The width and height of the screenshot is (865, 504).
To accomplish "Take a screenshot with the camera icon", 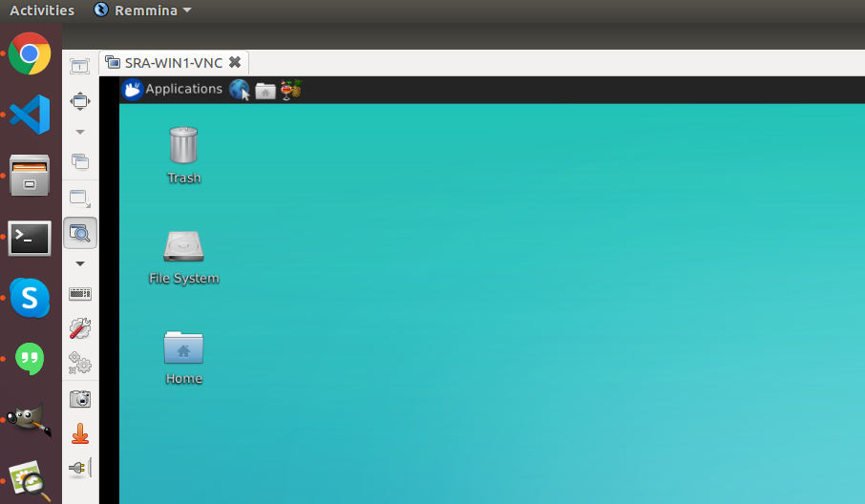I will (80, 398).
